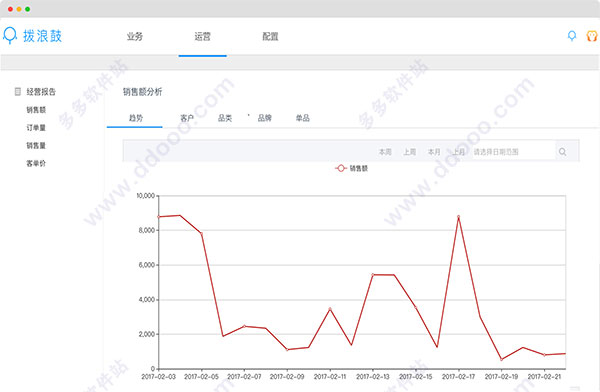Click the 2017-02-21 x-axis label

pos(544,377)
